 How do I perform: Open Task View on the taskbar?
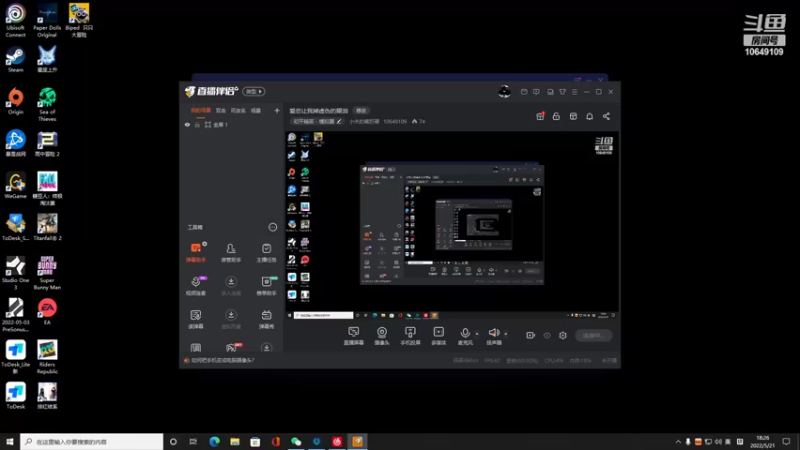193,442
